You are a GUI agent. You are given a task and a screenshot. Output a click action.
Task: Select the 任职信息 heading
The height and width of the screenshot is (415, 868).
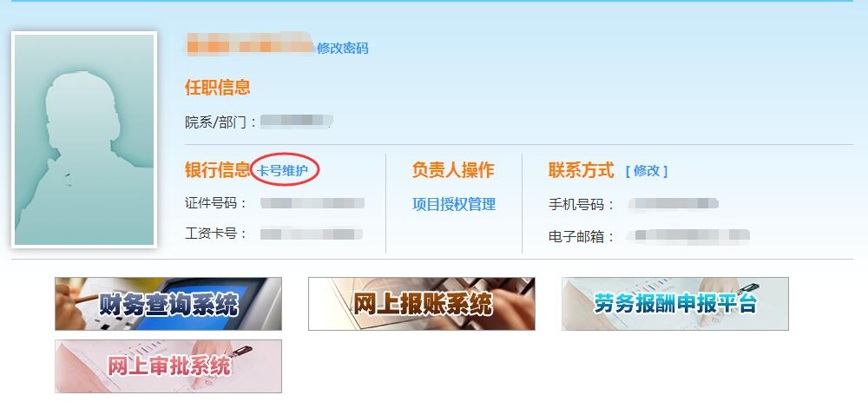[x=218, y=88]
